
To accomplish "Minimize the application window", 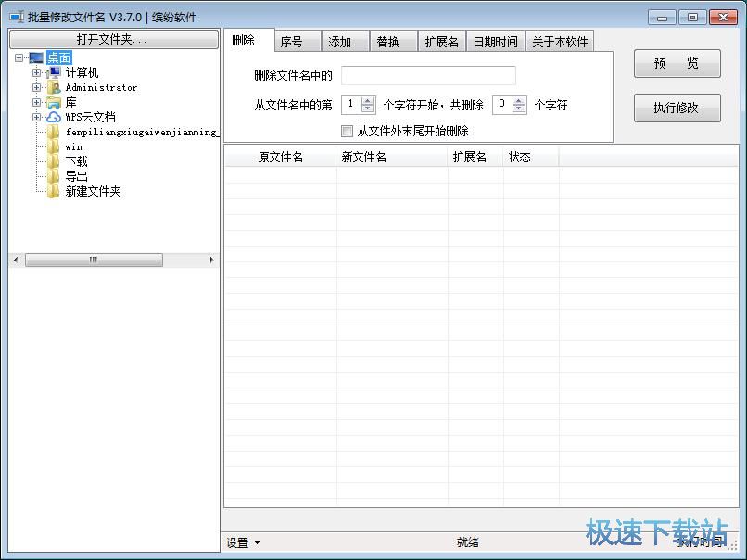I will point(663,18).
